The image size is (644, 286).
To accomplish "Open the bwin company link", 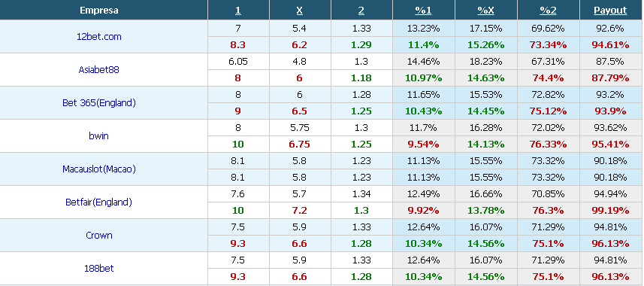I will pyautogui.click(x=99, y=135).
